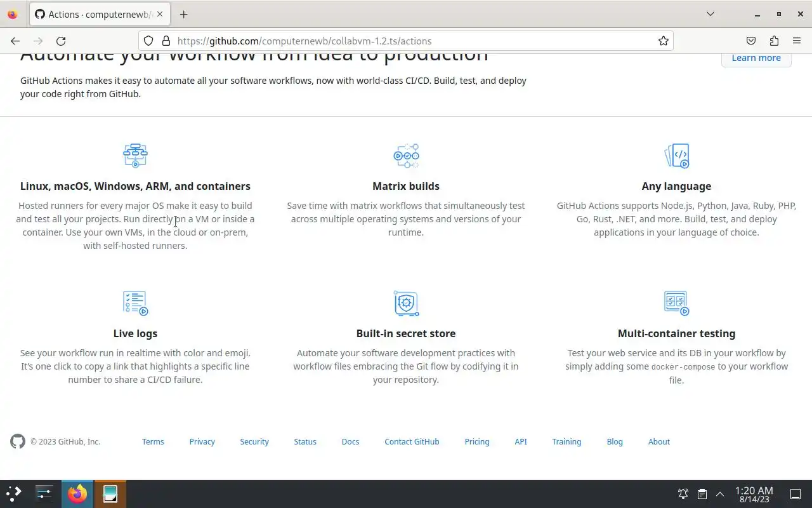Open the Firefox View icon in tab bar

coord(13,14)
